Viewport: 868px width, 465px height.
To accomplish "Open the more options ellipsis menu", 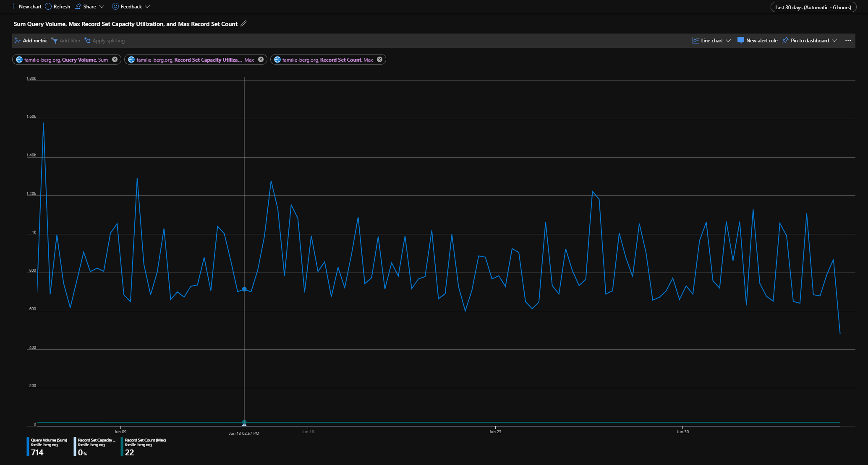I will coord(848,41).
